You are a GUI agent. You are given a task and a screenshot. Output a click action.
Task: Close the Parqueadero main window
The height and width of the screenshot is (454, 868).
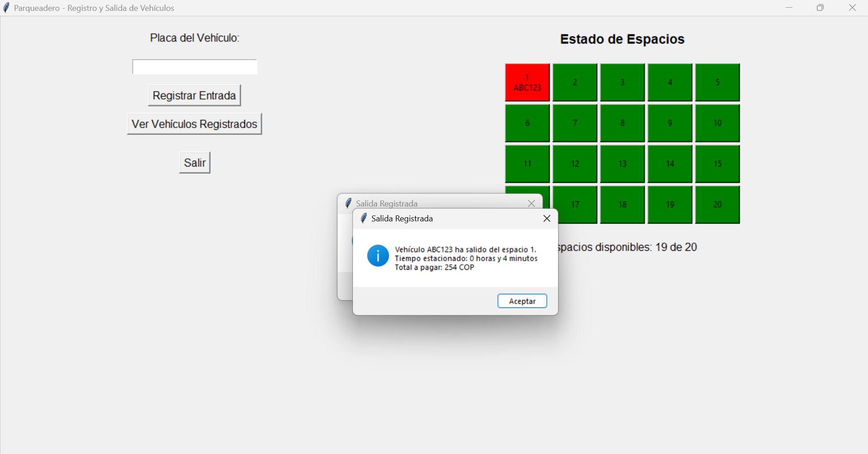[x=852, y=8]
